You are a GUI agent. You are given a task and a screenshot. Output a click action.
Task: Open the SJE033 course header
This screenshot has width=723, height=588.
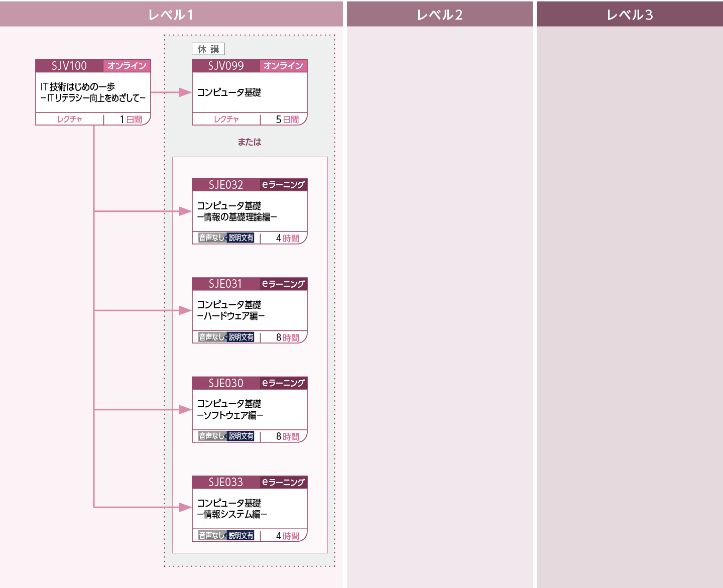pyautogui.click(x=226, y=482)
